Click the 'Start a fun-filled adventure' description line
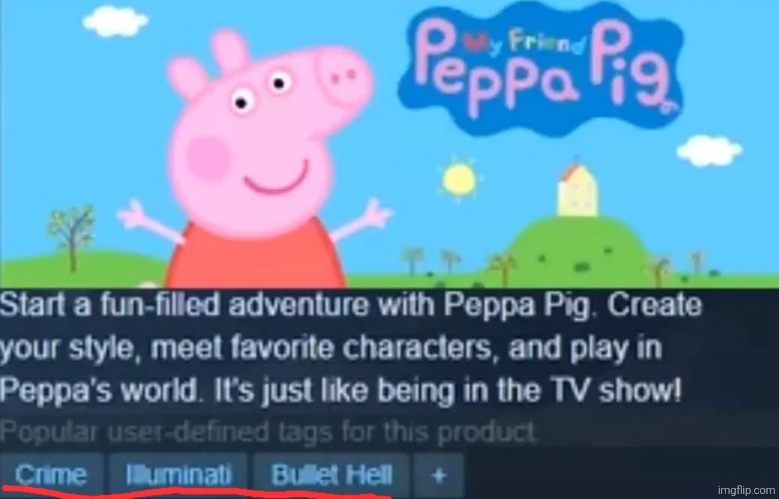 (x=351, y=305)
